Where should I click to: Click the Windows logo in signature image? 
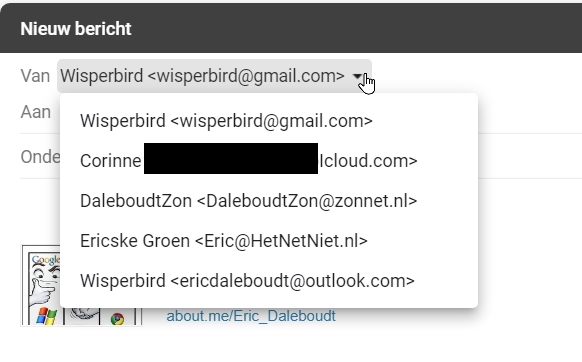click(x=47, y=316)
